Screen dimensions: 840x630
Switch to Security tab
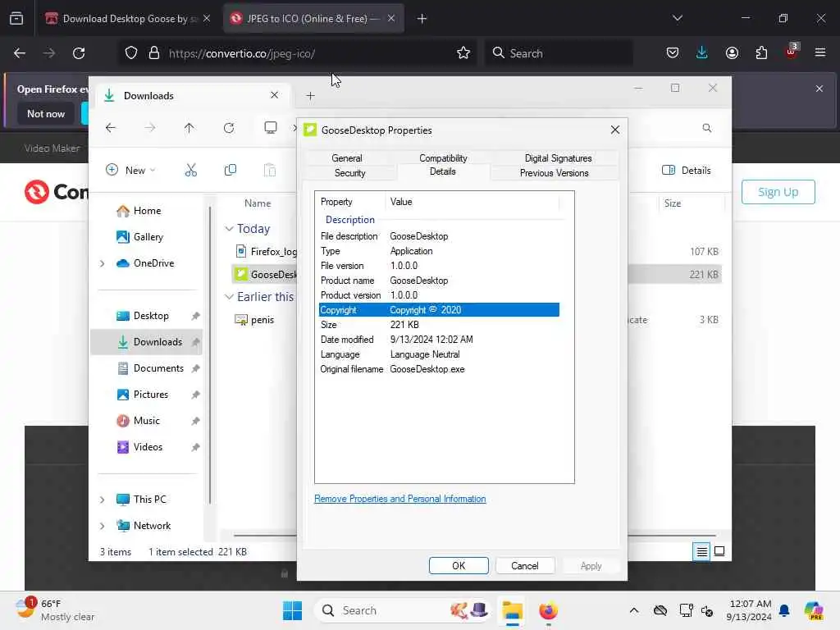coord(349,173)
